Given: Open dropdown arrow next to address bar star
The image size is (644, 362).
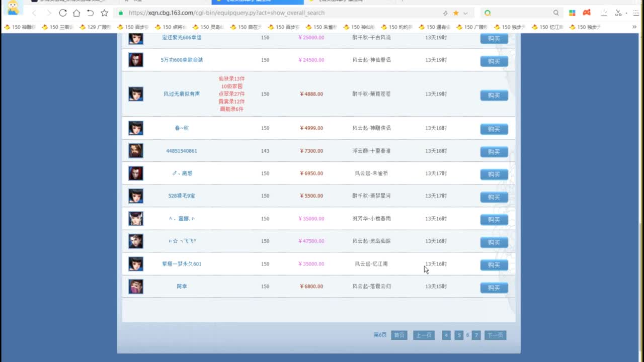Looking at the screenshot, I should click(465, 13).
